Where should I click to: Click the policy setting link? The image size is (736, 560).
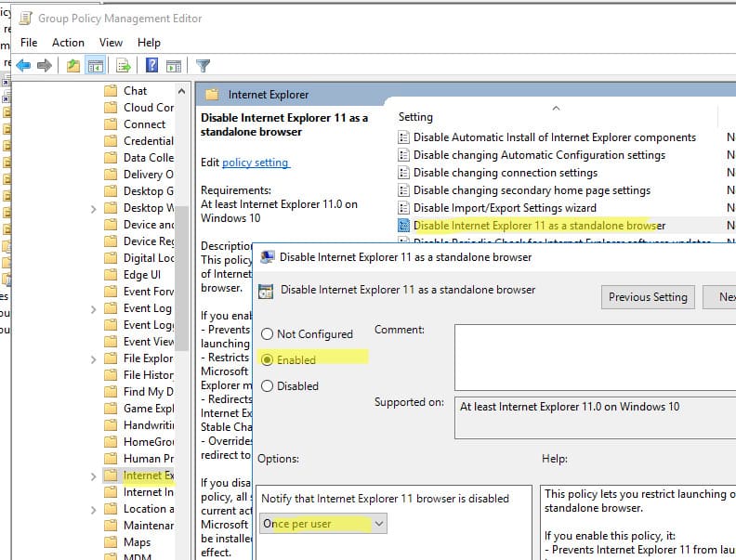click(x=256, y=163)
